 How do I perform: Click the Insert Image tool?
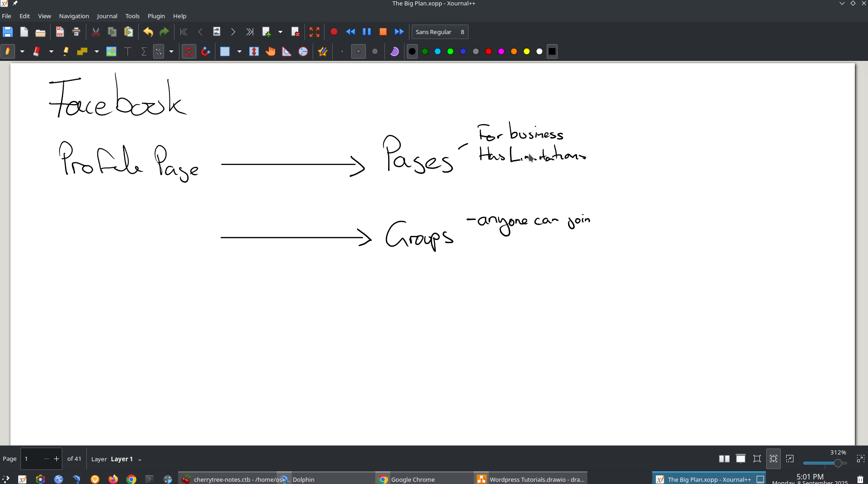[111, 51]
